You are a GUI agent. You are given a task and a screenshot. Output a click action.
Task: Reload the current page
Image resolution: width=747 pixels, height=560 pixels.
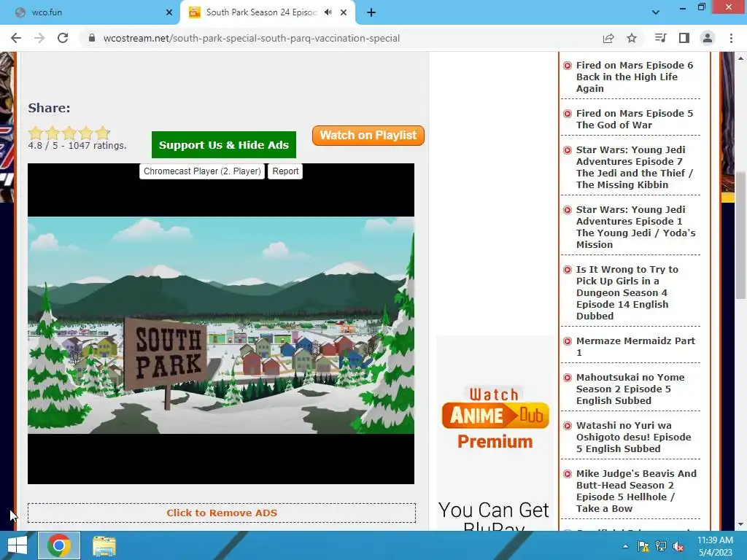63,38
